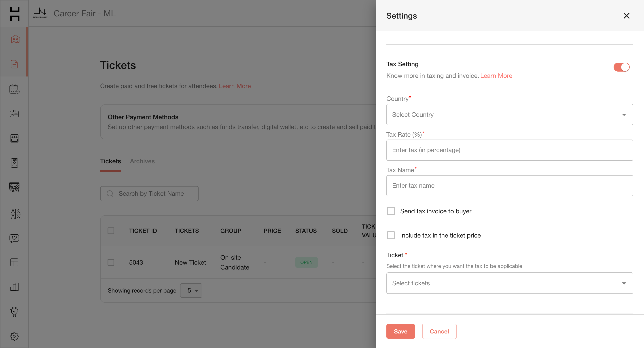Screen dimensions: 644x348
Task: Click the STATUS column header
Action: tap(306, 231)
